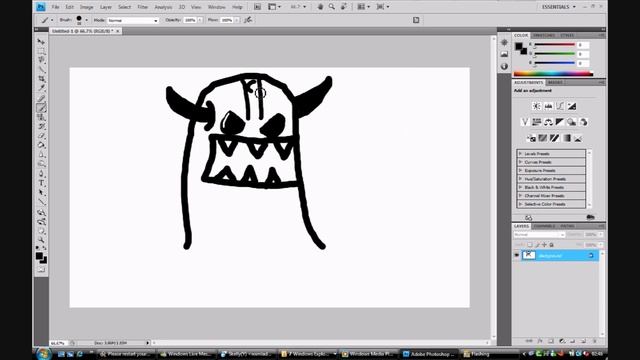Toggle lock transparent pixels in Layers panel
640x360 pixels.
coord(530,245)
